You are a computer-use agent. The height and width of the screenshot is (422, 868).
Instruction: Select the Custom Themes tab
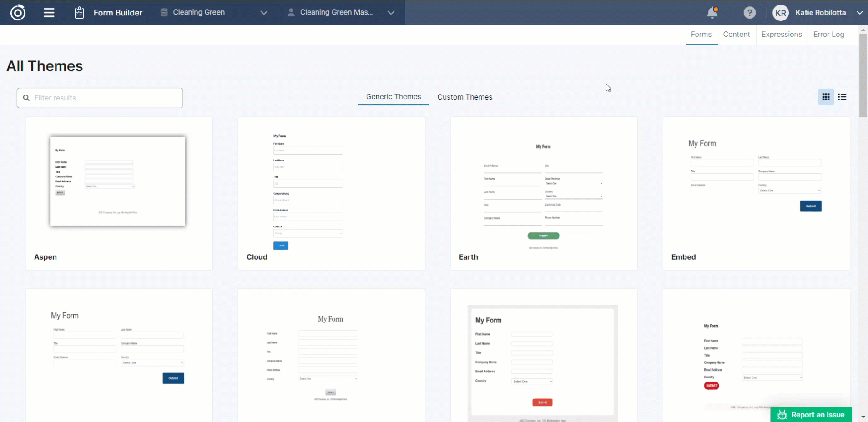tap(464, 97)
